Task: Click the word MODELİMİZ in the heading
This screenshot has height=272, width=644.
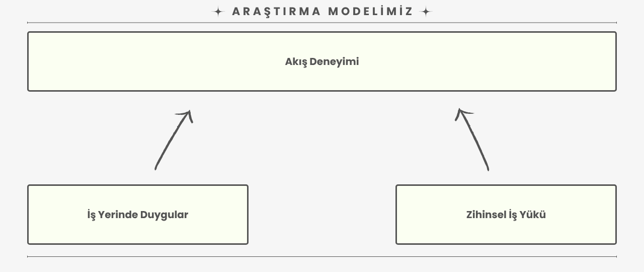Action: pyautogui.click(x=371, y=12)
